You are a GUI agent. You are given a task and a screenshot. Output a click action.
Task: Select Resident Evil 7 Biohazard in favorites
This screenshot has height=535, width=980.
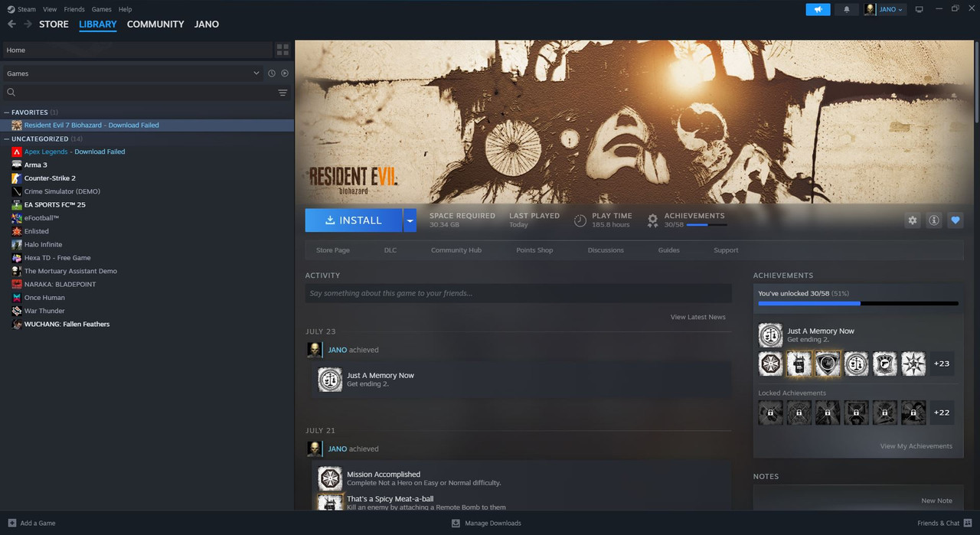147,126
